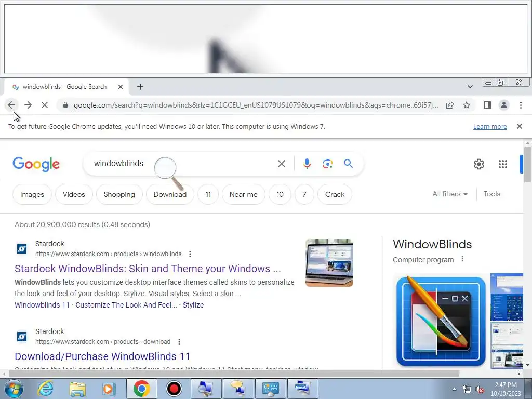Open the on-screen keyboard taskbar app
The height and width of the screenshot is (399, 532).
[303, 389]
